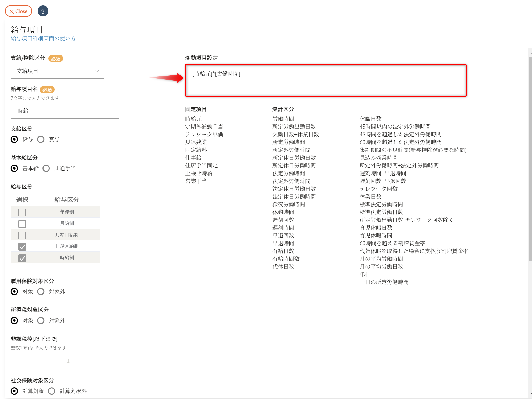
Task: Set 雇用保険対象区分 to 対象外
Action: coord(41,292)
